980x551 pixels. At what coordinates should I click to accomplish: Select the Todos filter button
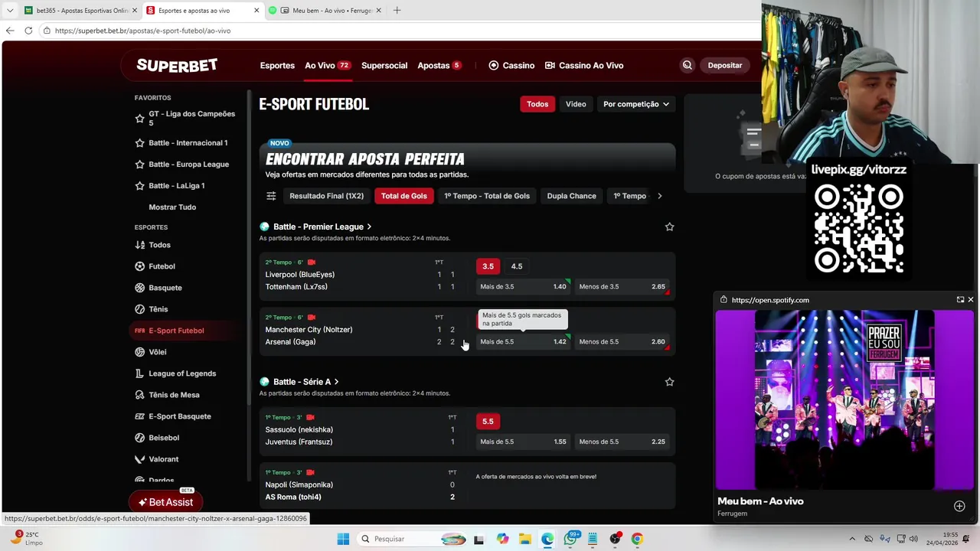(537, 104)
